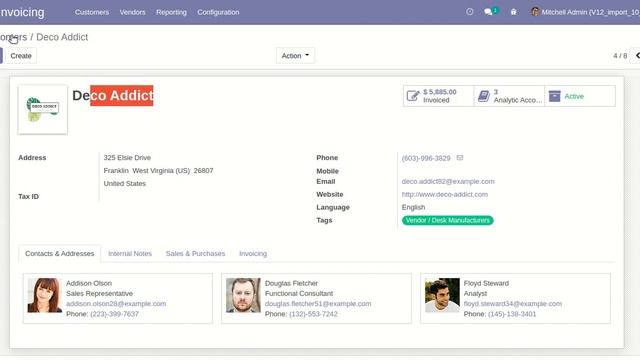This screenshot has height=360, width=640.
Task: Open the Reporting menu
Action: 171,12
